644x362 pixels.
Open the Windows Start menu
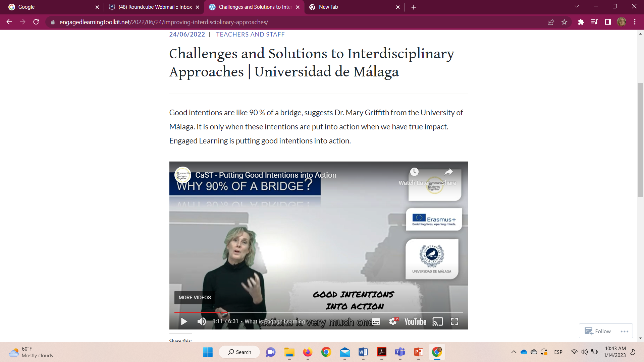pos(208,352)
